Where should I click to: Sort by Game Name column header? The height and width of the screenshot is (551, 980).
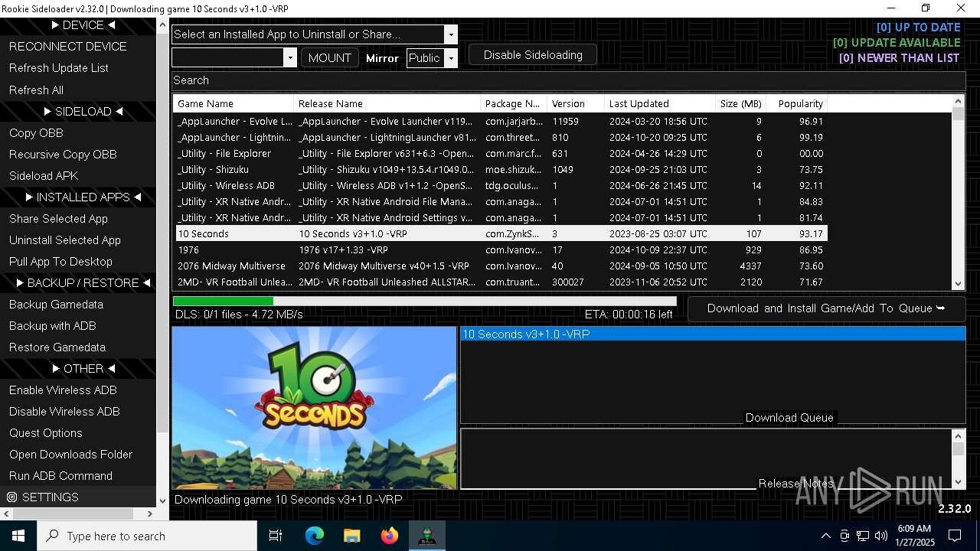tap(234, 103)
